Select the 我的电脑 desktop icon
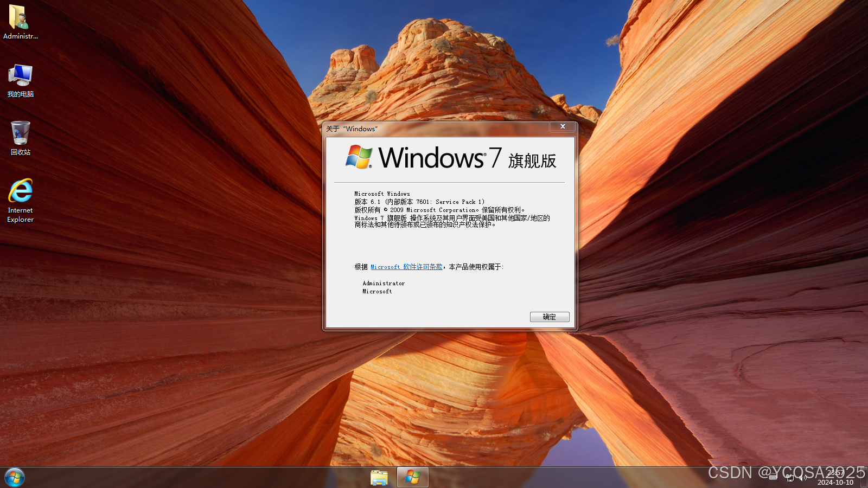This screenshot has width=868, height=488. coord(20,80)
